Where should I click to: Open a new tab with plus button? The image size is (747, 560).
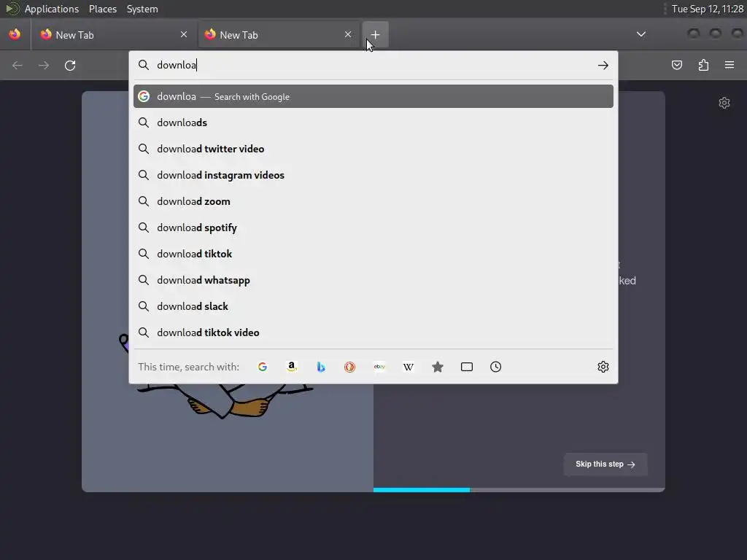[376, 35]
